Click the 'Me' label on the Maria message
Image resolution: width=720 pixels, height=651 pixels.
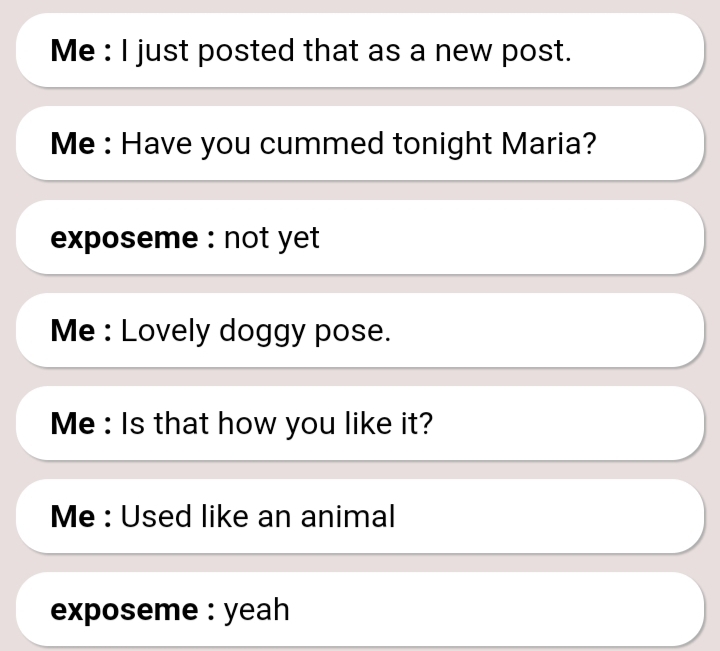click(73, 144)
